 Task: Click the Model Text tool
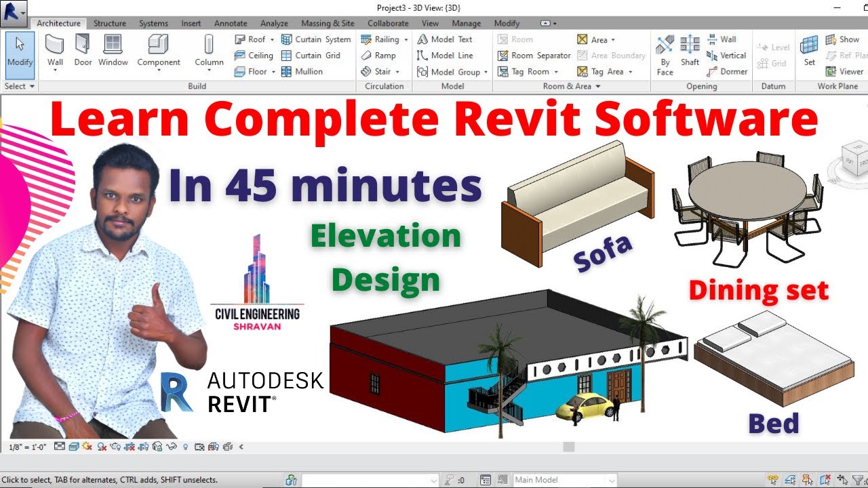[445, 39]
